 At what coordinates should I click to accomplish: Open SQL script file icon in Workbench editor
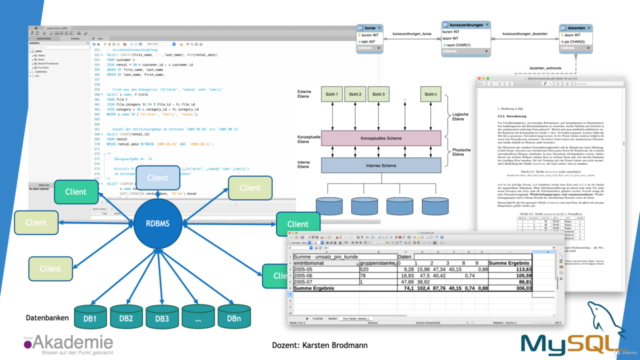(x=94, y=44)
